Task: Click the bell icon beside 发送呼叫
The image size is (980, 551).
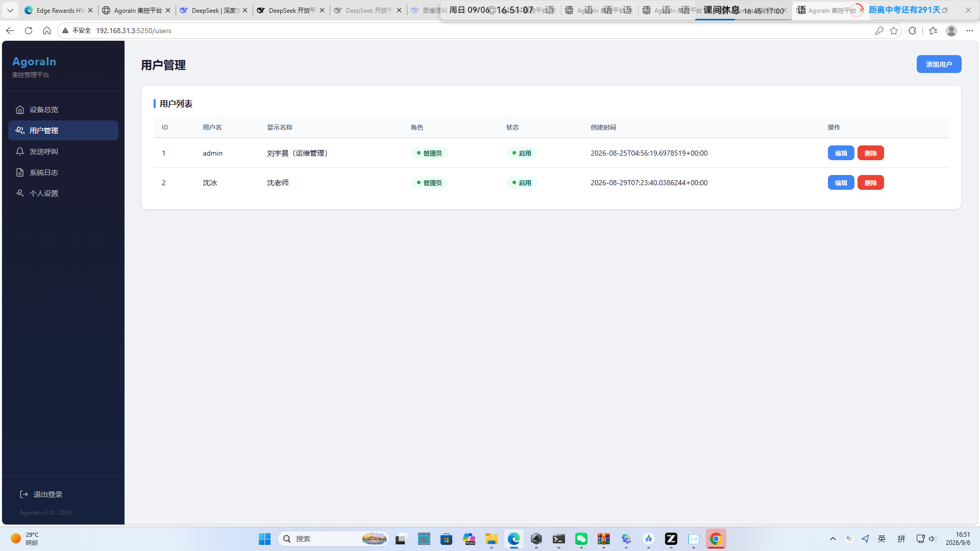Action: pyautogui.click(x=20, y=152)
